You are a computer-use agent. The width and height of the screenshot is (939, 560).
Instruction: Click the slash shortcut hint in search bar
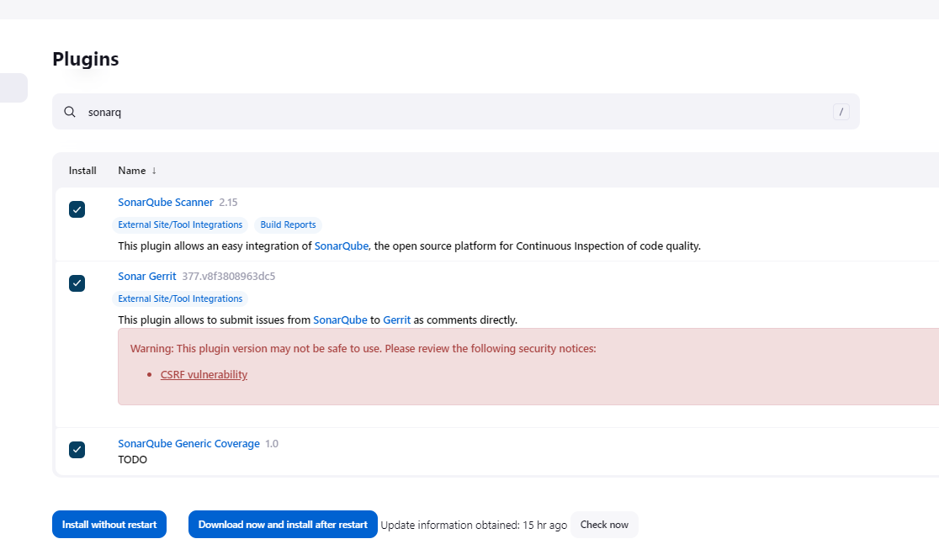point(841,112)
